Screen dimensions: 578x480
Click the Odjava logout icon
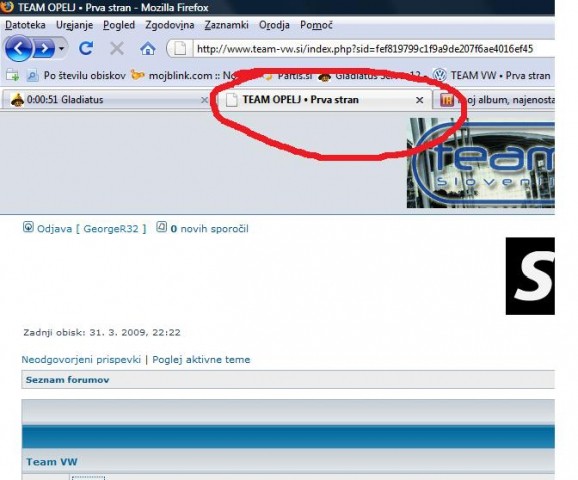[x=28, y=227]
